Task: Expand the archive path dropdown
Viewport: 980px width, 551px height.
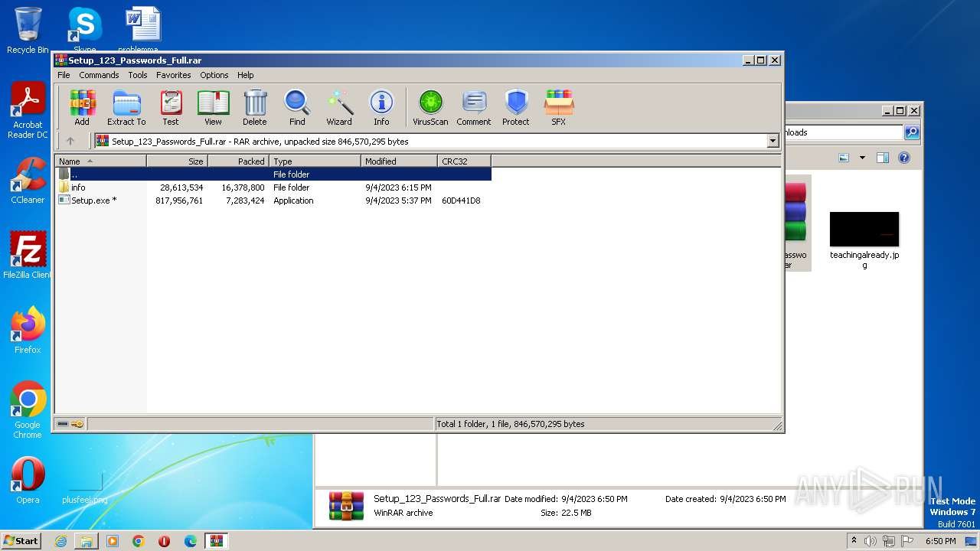Action: (x=773, y=141)
